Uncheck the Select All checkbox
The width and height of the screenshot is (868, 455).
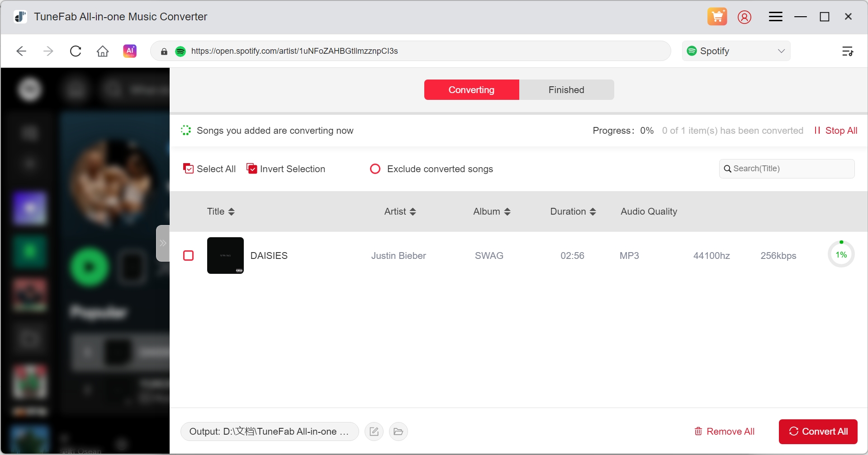pyautogui.click(x=189, y=168)
